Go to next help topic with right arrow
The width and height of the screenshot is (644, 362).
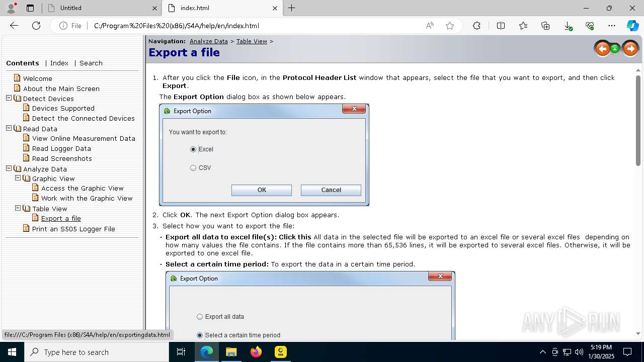point(630,49)
